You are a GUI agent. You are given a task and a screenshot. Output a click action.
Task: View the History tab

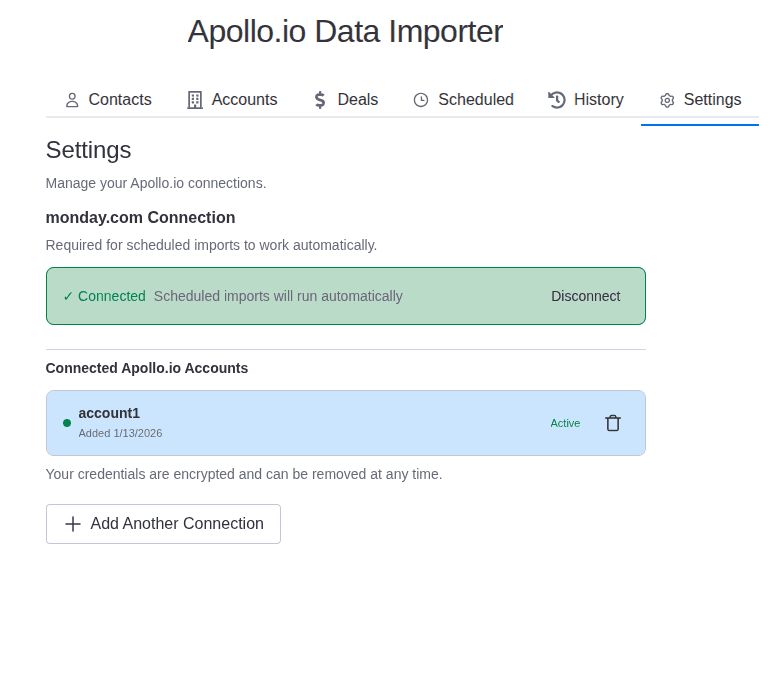pos(585,100)
